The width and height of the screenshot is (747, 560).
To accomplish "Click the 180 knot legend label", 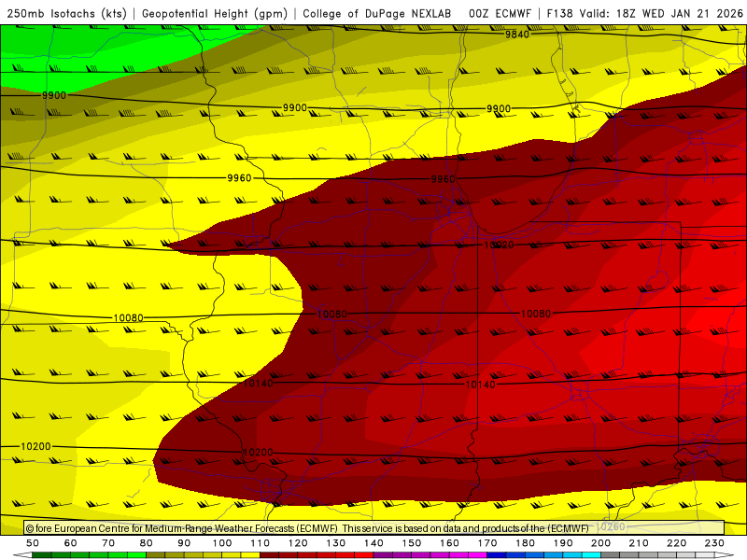I will pos(525,543).
